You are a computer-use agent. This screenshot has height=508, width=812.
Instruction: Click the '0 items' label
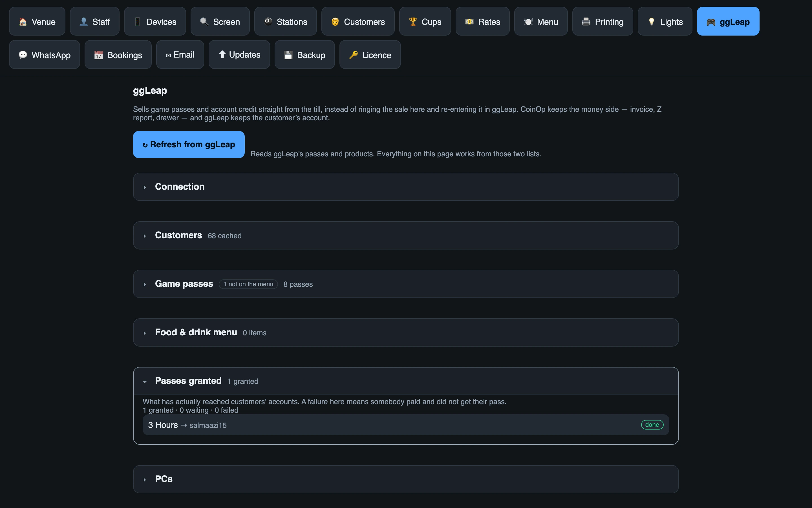254,333
